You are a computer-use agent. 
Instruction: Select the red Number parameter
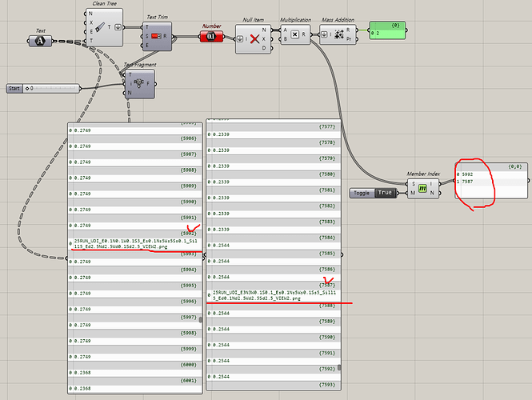[x=211, y=36]
